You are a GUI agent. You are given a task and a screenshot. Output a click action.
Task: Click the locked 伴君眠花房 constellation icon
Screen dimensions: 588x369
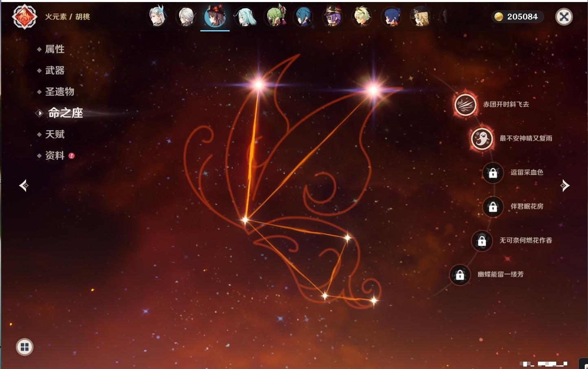(x=493, y=207)
